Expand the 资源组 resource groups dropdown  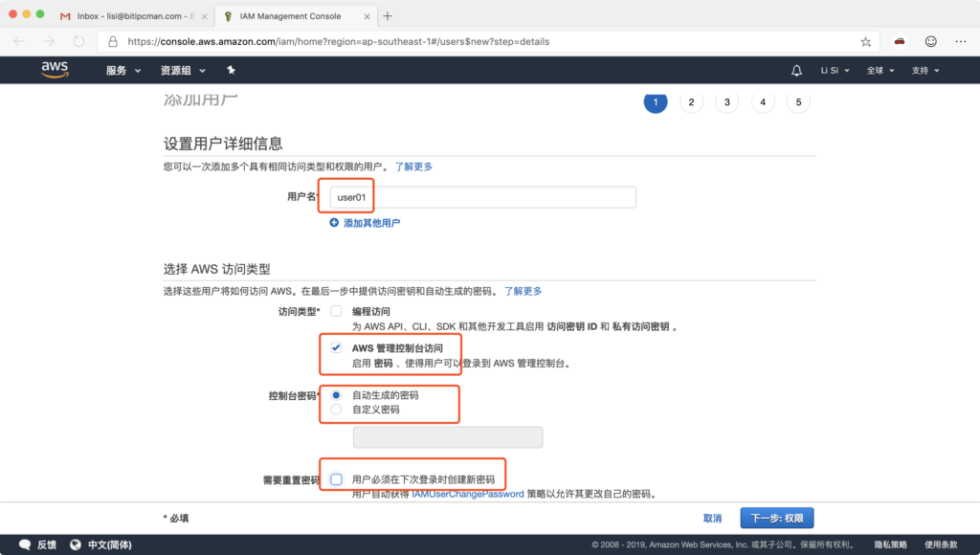pyautogui.click(x=183, y=71)
